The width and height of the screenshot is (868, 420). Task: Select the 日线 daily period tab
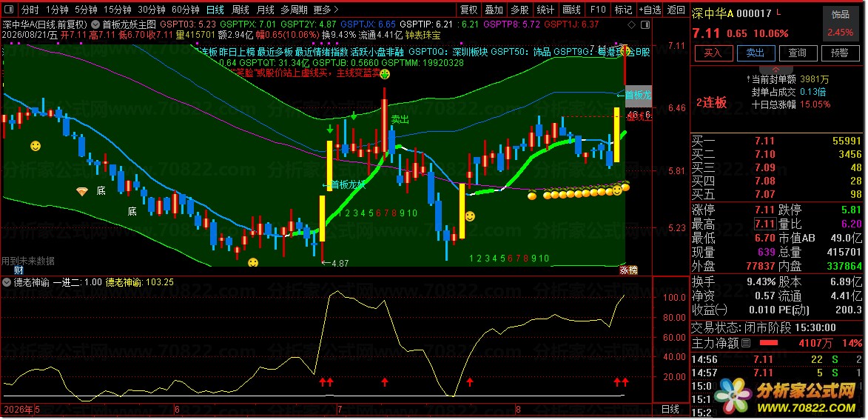215,10
